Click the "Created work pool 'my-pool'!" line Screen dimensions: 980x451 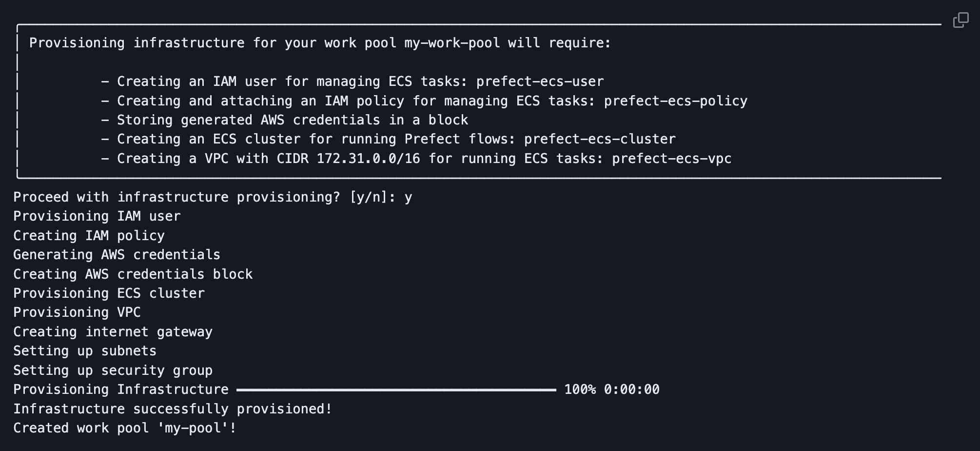125,428
